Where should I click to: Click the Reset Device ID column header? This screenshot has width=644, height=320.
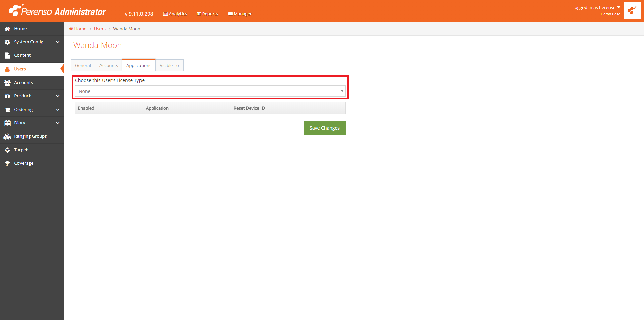[x=288, y=108]
